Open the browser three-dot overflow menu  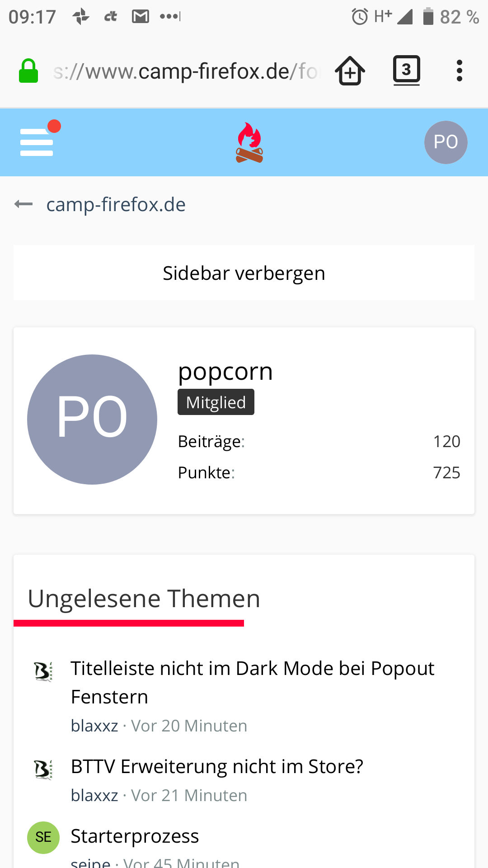coord(460,71)
